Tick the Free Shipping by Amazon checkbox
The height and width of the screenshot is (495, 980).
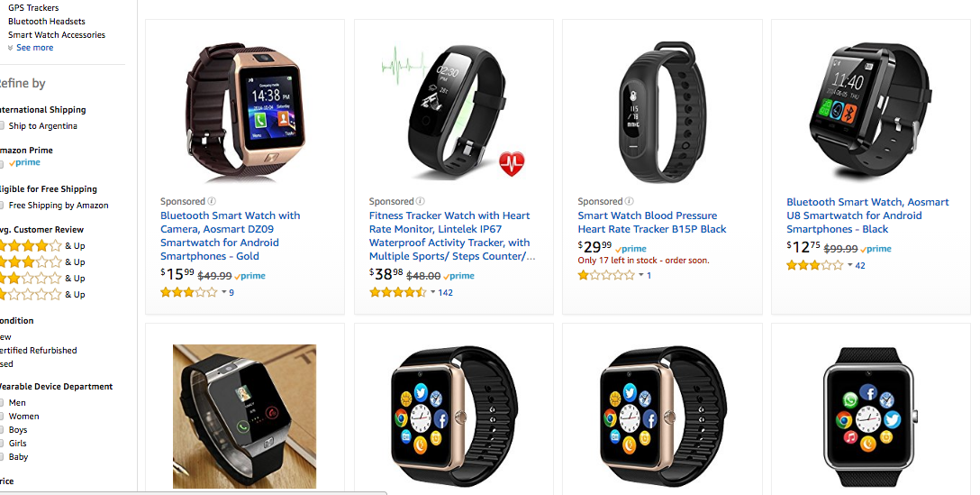tap(2, 206)
